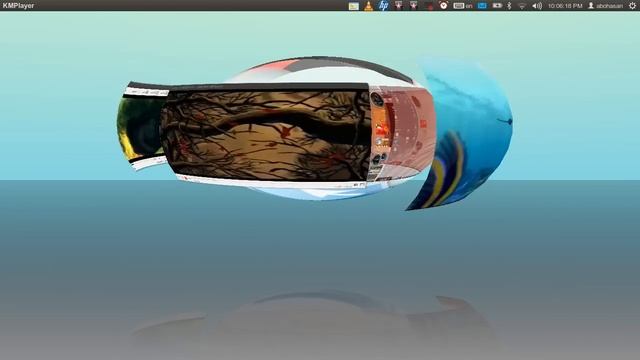Open the clock showing 10:06 PM
640x360 pixels.
pos(565,6)
